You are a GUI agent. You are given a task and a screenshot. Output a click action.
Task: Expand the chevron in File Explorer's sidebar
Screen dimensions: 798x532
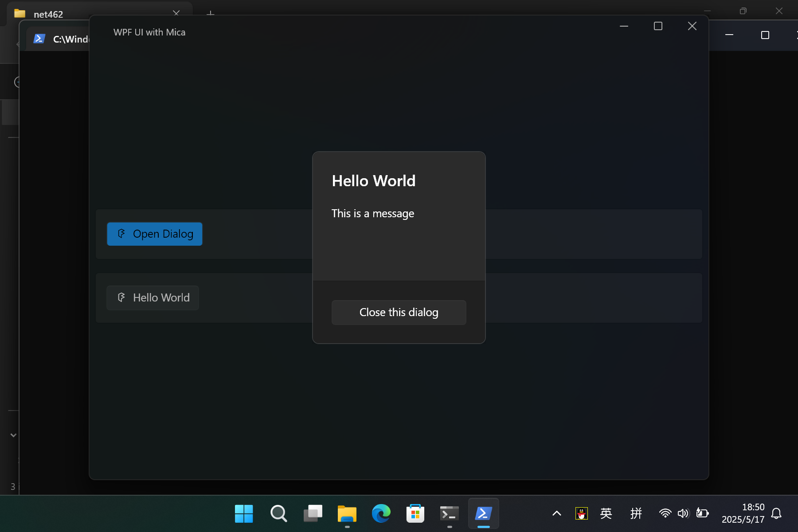click(x=13, y=435)
